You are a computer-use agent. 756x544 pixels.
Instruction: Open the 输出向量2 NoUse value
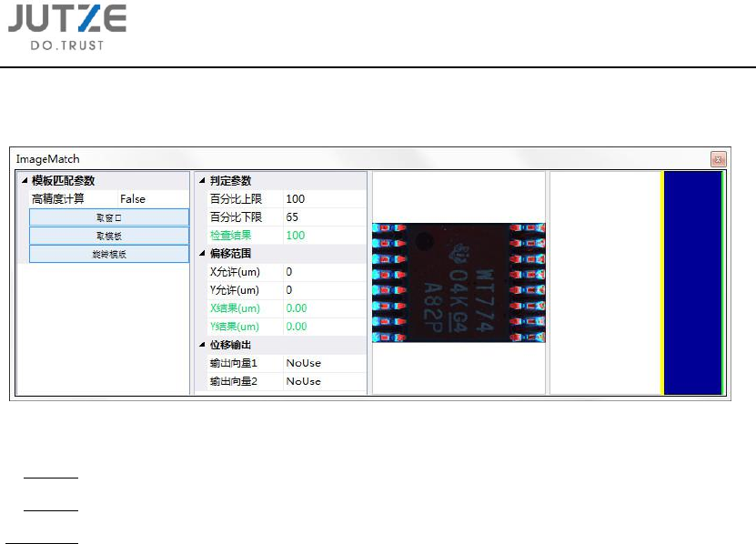(x=325, y=381)
